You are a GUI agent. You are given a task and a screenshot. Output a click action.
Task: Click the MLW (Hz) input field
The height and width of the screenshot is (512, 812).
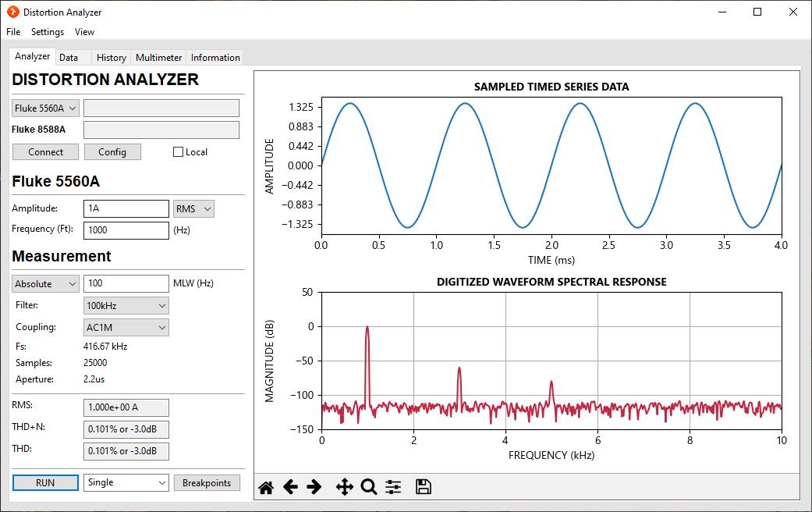tap(126, 283)
